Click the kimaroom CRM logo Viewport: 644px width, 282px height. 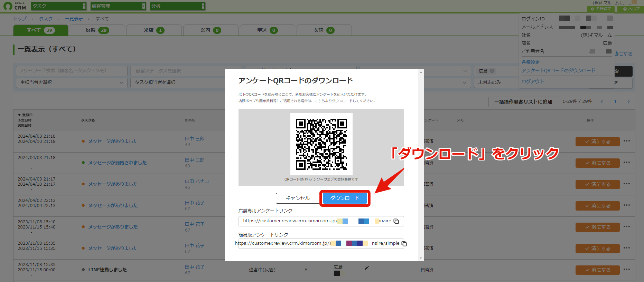pos(15,6)
